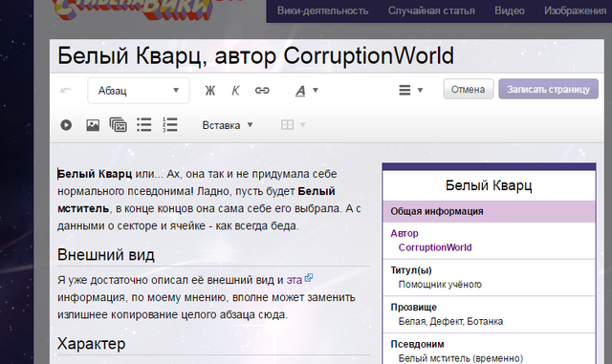Open Изображения navigation item

coord(576,11)
